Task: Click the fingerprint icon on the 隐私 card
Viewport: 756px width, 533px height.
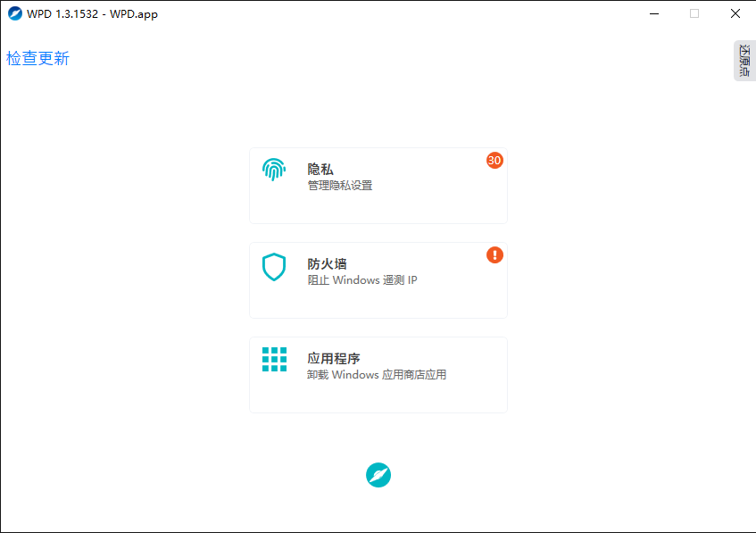Action: tap(274, 170)
